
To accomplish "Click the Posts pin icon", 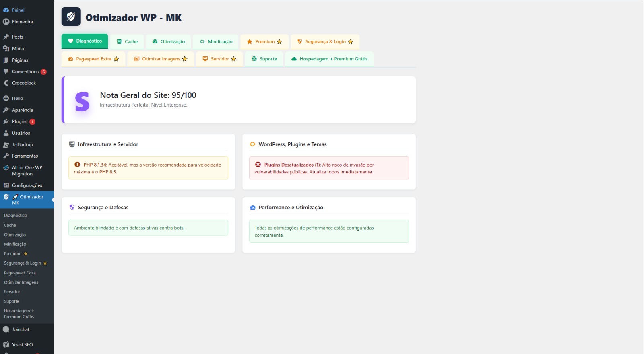I will [x=6, y=37].
